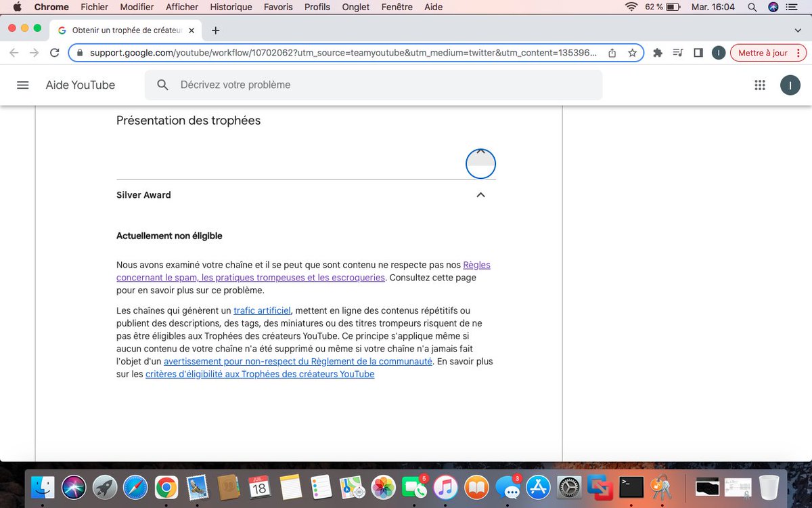Open the Chrome extensions puzzle icon
812x508 pixels.
657,53
